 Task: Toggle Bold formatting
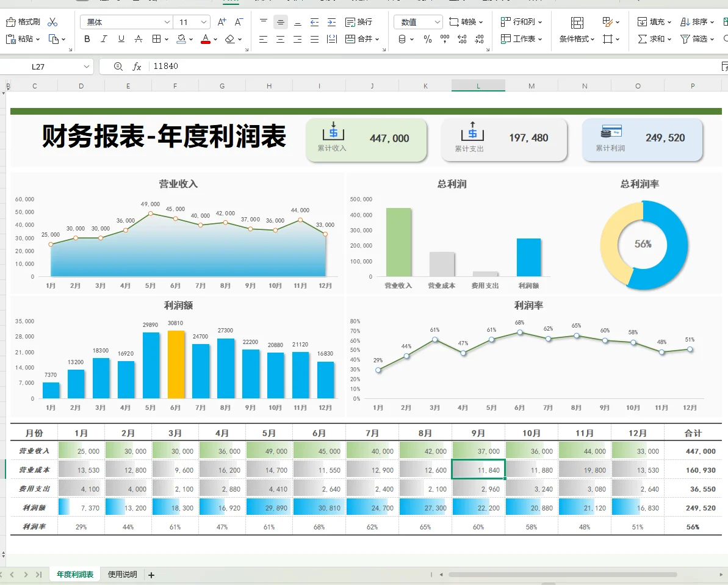tap(87, 39)
